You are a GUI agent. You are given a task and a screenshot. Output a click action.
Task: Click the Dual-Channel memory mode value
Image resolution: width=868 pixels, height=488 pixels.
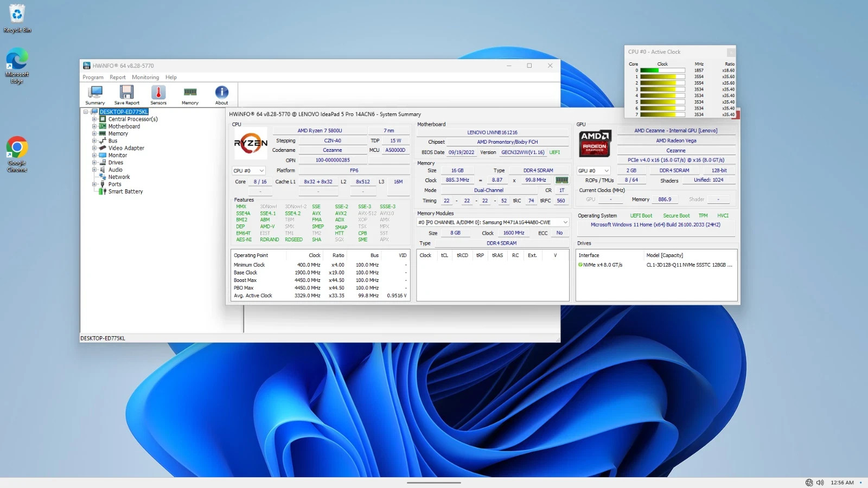(489, 190)
